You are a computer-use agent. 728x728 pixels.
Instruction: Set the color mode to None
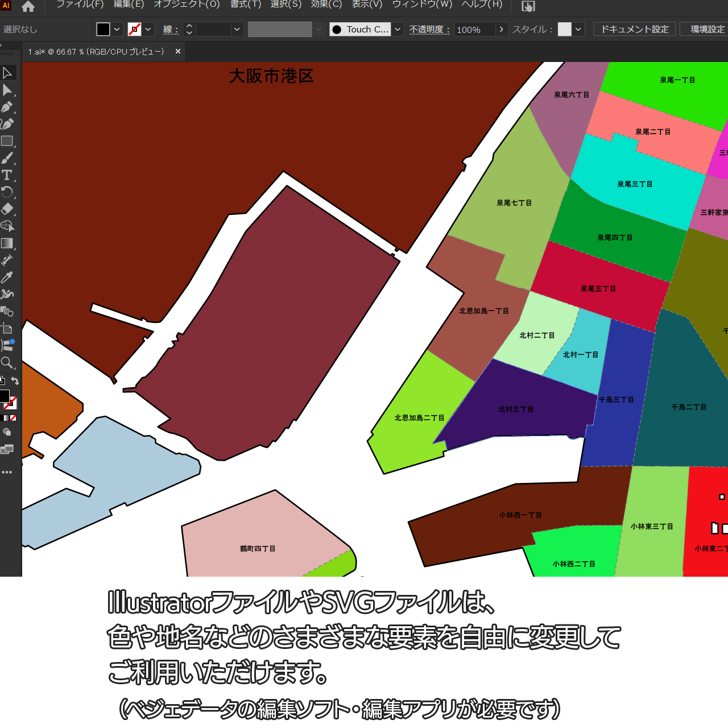(13, 418)
